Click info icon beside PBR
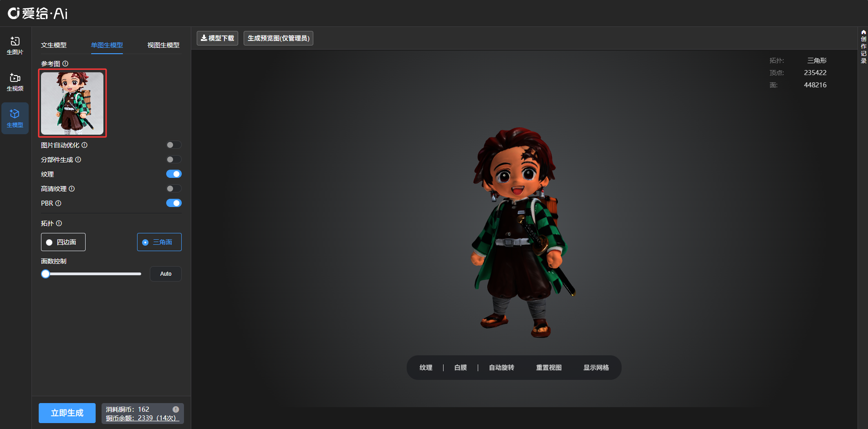Screen dimensions: 868x429 58,203
